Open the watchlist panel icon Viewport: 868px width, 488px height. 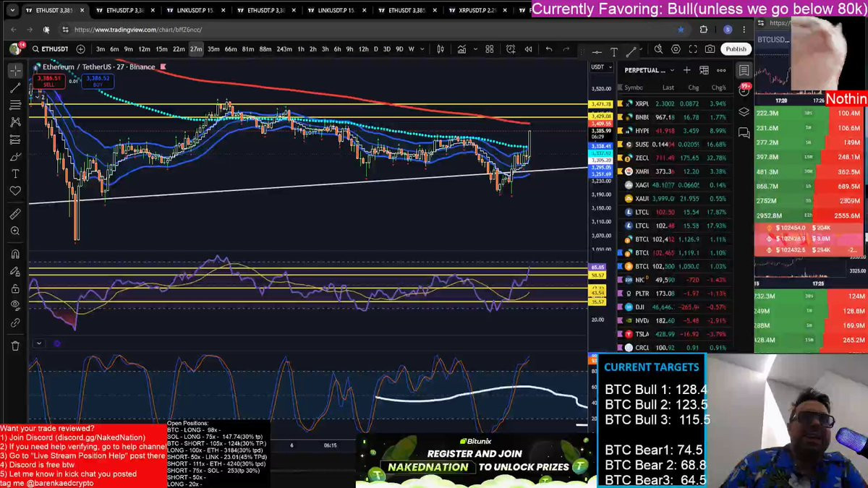point(744,70)
